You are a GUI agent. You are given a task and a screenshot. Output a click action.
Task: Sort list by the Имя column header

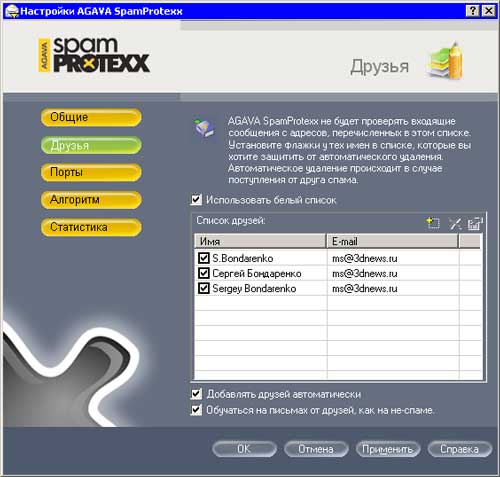[x=260, y=241]
